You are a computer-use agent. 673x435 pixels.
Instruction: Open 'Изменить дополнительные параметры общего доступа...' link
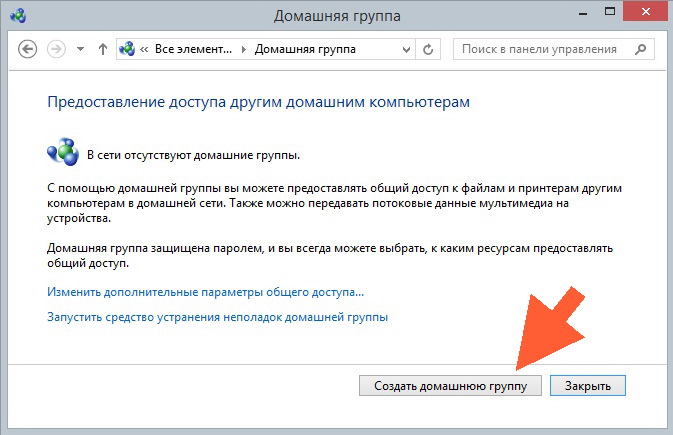(206, 292)
